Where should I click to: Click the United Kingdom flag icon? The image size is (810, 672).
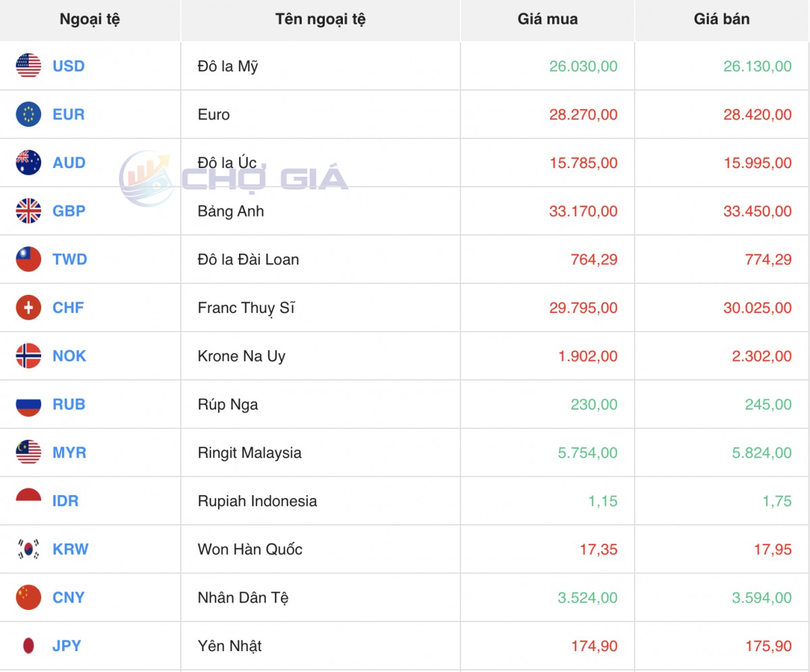28,211
